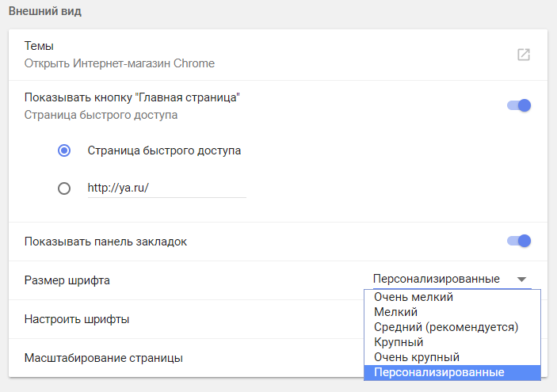This screenshot has width=557, height=392.
Task: Toggle the "Главная страница" button switch
Action: click(x=519, y=105)
